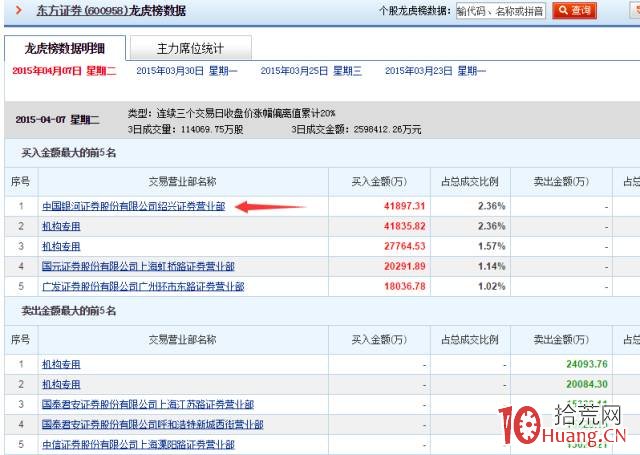640x455 pixels.
Task: Click the red 查询 search button
Action: coord(574,11)
